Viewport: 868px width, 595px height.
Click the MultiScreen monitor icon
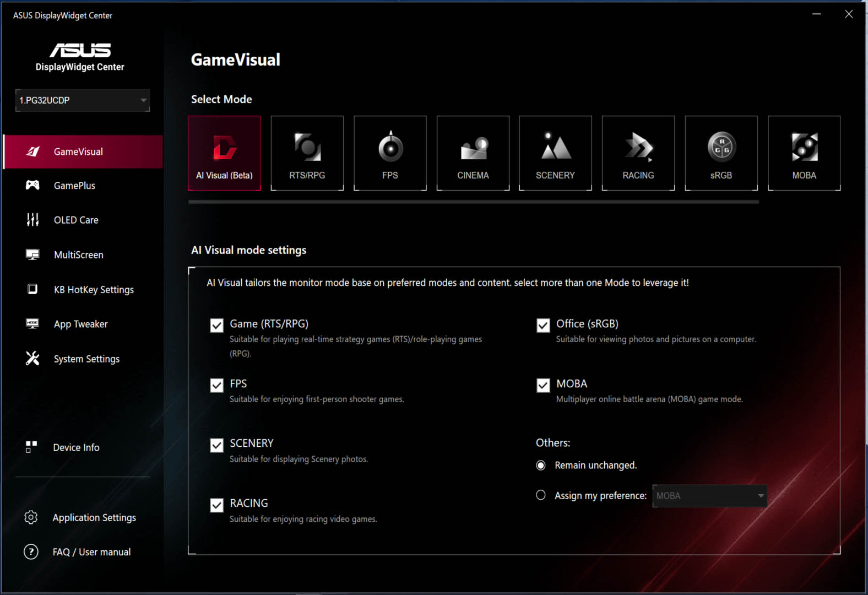[32, 255]
